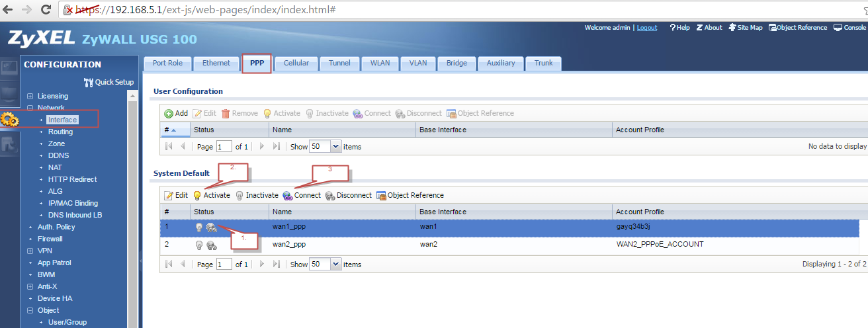The image size is (868, 328).
Task: Click Connect in System Default toolbar
Action: (302, 195)
